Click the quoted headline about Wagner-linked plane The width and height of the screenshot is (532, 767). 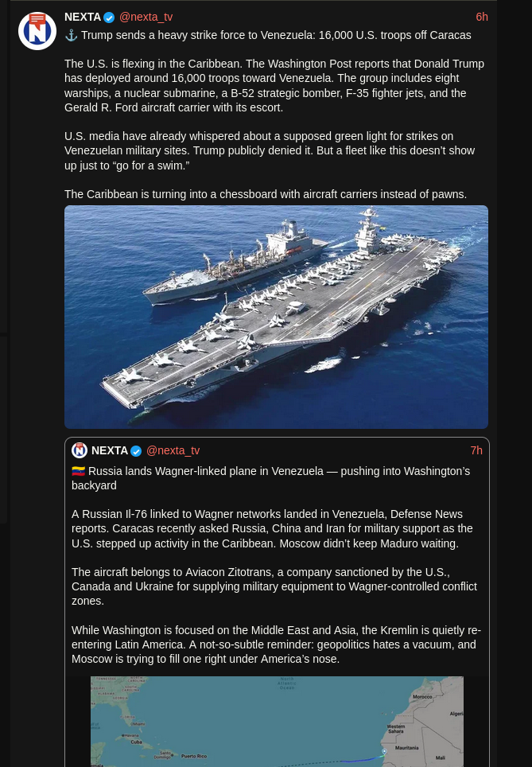[x=271, y=478]
